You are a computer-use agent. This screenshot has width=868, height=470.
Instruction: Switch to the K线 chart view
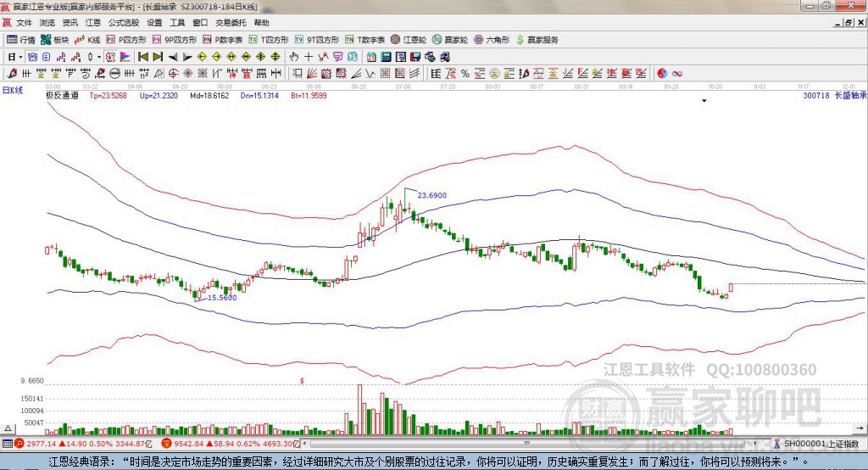[87, 40]
